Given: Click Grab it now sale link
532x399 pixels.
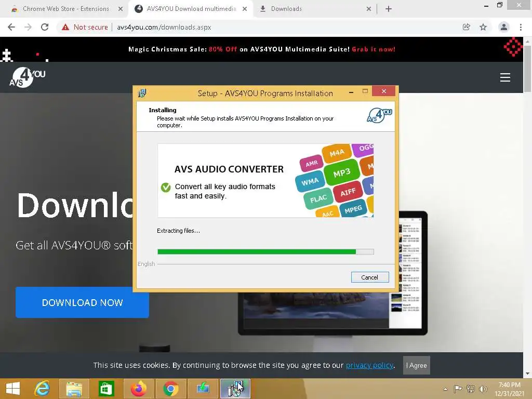Looking at the screenshot, I should pyautogui.click(x=374, y=49).
